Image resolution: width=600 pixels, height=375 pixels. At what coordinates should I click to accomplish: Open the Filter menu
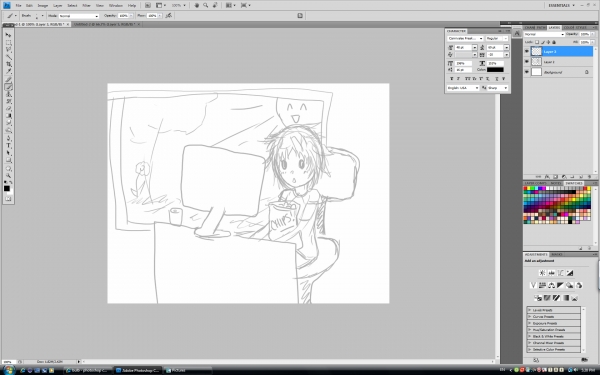[86, 5]
